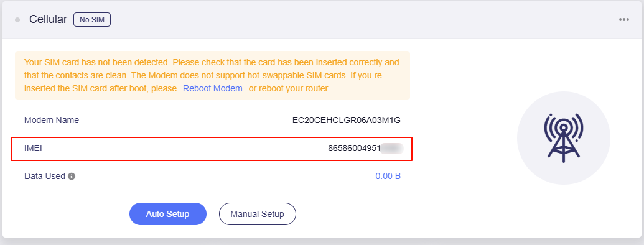Click the No SIM status badge
Screen dimensions: 644x245
point(92,20)
